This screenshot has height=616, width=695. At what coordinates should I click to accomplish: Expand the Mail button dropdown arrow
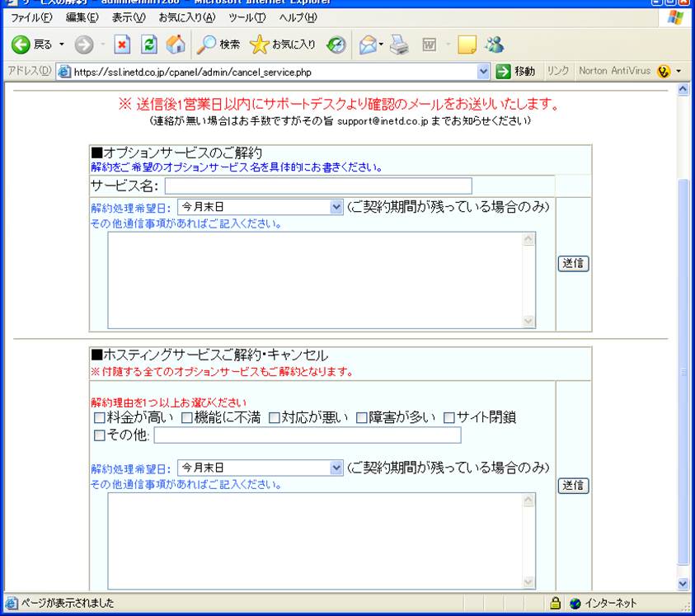381,45
